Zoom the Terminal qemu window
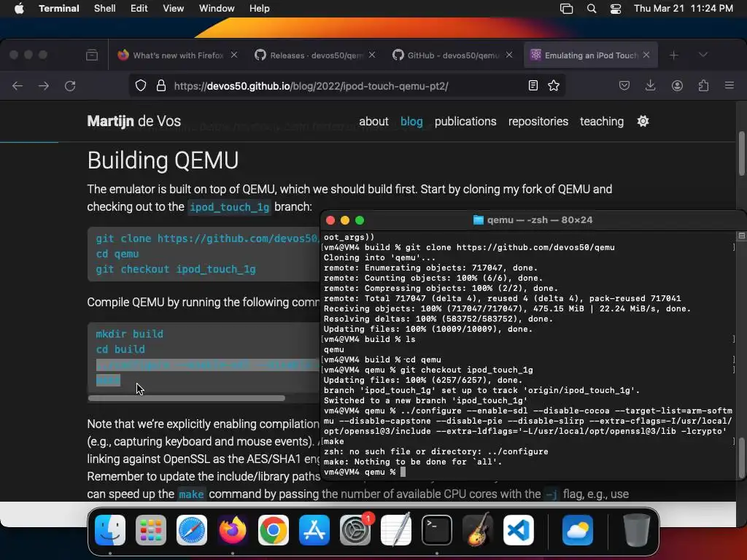 coord(360,220)
